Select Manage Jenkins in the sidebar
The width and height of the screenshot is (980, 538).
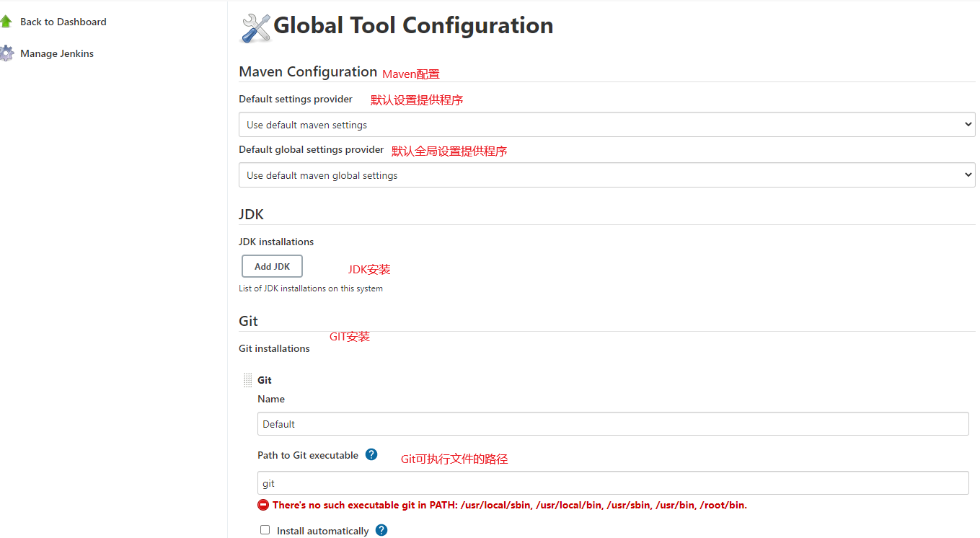[x=57, y=53]
